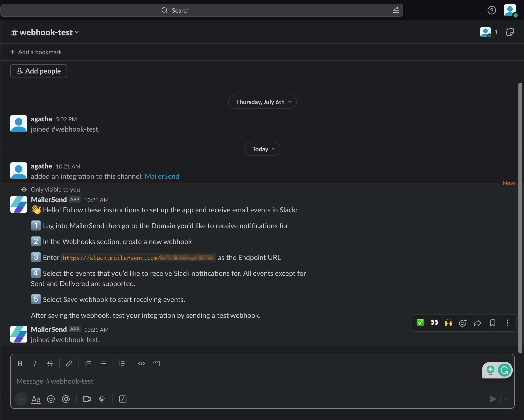This screenshot has height=420, width=524.
Task: Bookmark the message for later
Action: (493, 323)
